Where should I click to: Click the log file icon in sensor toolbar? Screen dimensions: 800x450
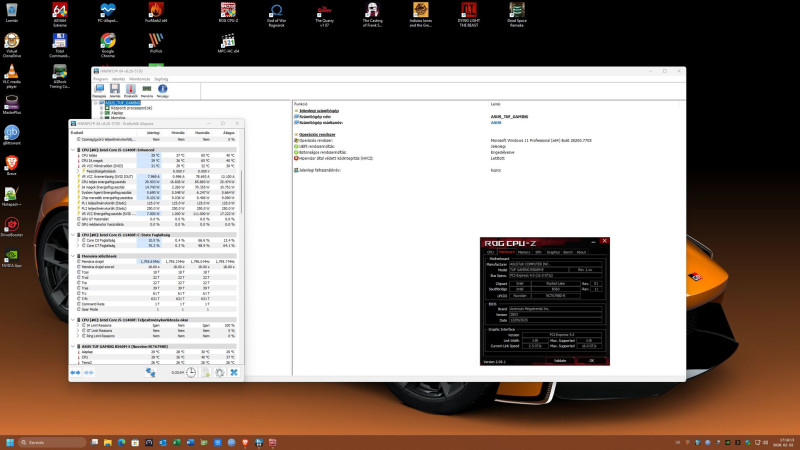[x=204, y=373]
